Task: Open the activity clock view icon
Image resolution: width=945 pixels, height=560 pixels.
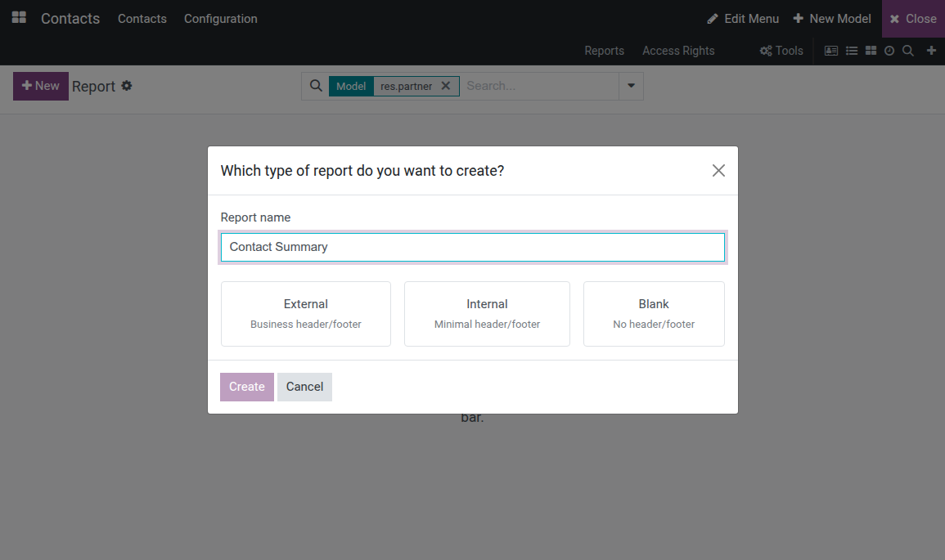Action: tap(889, 51)
